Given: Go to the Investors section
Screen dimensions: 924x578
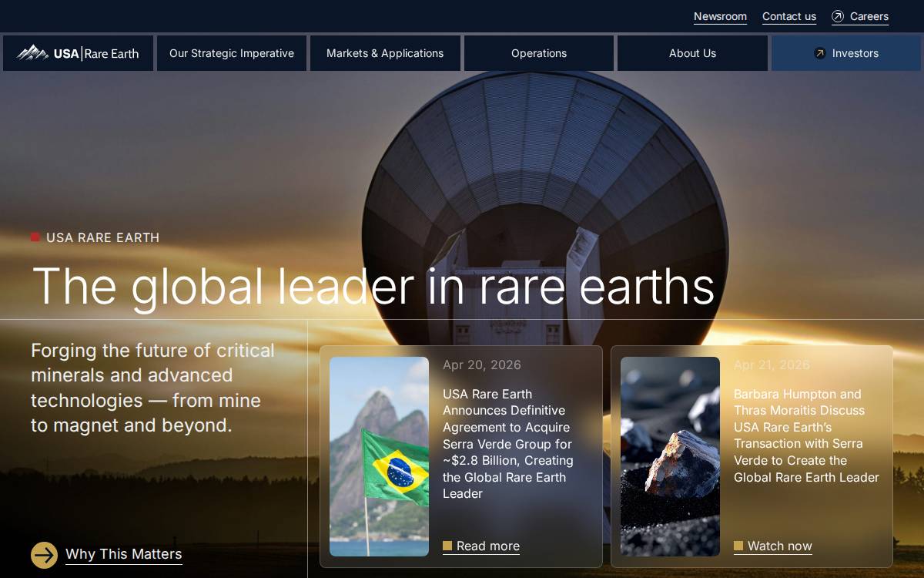Looking at the screenshot, I should 846,53.
